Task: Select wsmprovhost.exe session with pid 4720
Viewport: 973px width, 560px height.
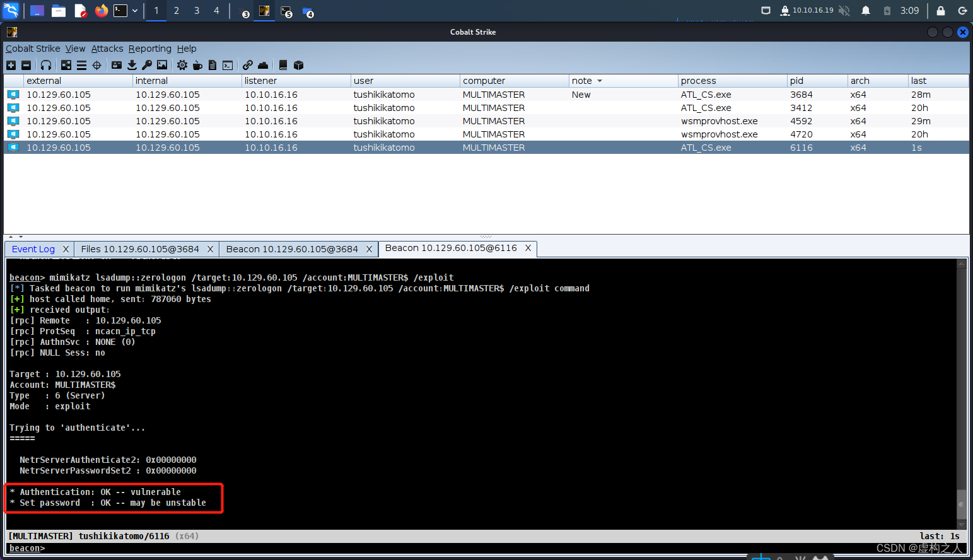Action: (x=486, y=134)
